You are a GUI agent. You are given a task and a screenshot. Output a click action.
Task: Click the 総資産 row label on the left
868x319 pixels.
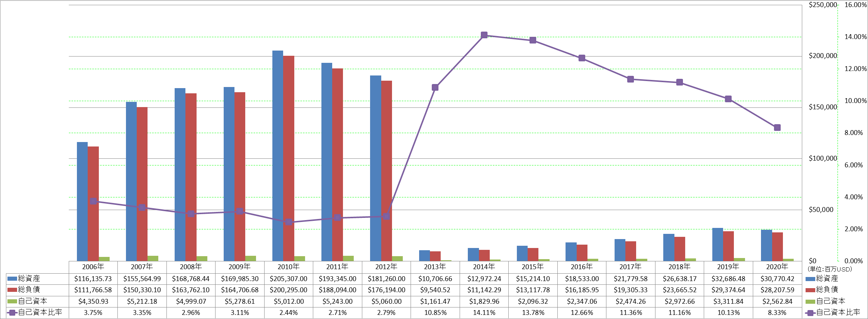point(29,278)
